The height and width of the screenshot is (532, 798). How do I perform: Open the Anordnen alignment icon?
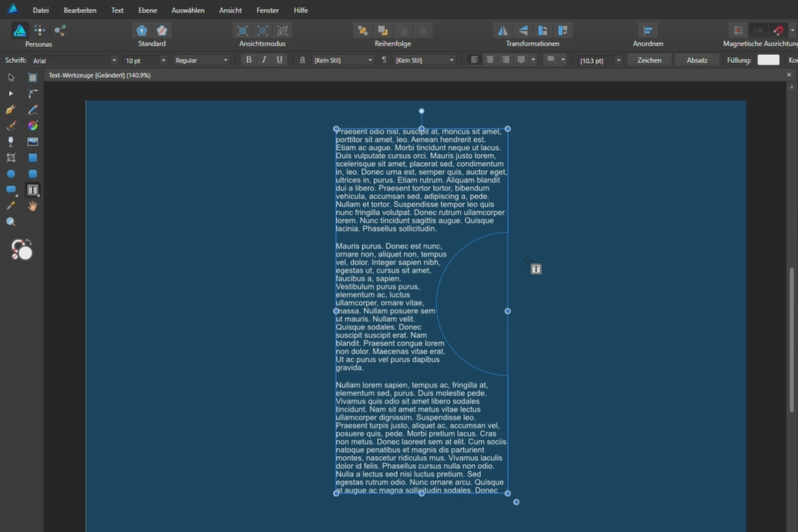648,31
